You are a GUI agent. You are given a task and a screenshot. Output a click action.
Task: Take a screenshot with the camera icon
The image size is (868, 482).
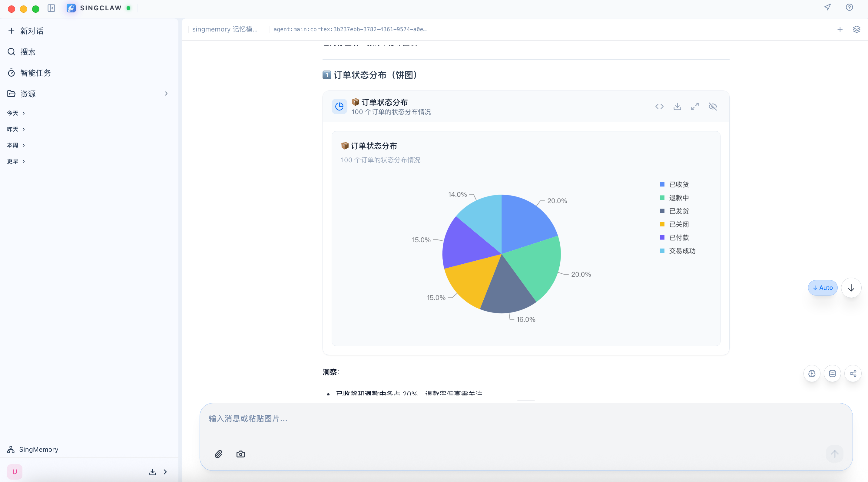click(240, 454)
